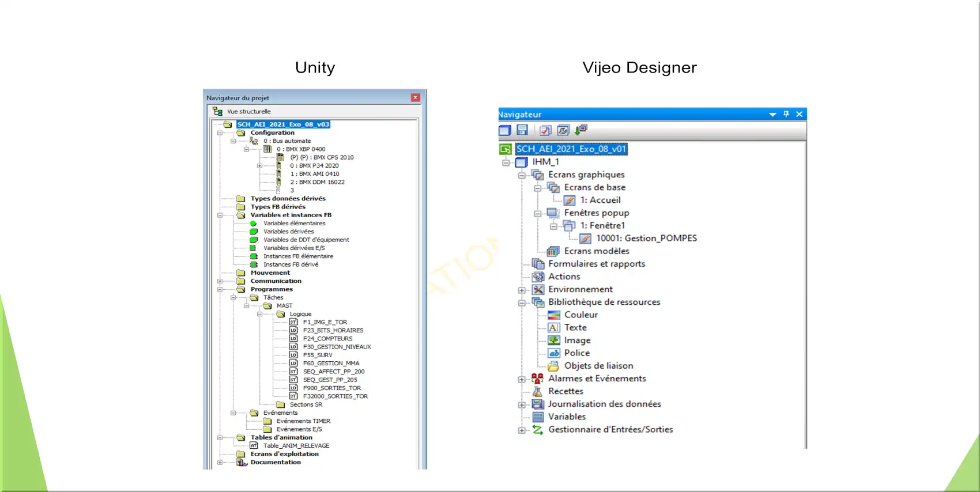Collapse the Fenêtres popup node
980x492 pixels.
537,213
